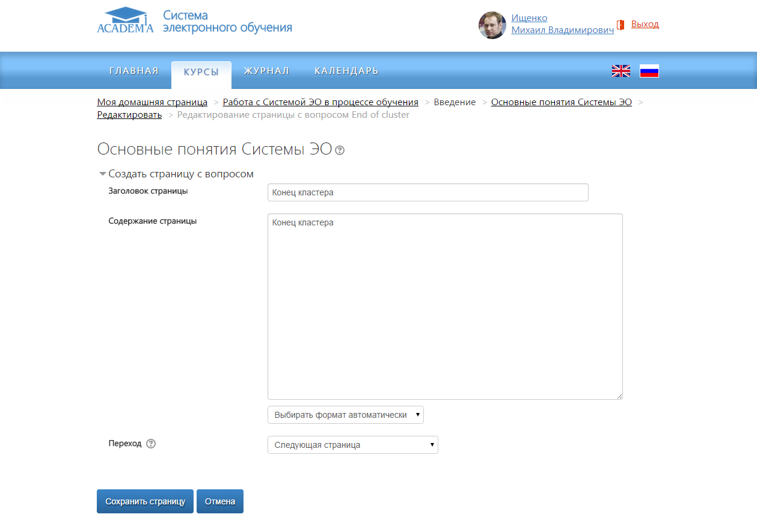The width and height of the screenshot is (757, 532).
Task: Collapse the Создать страницу с вопросом section
Action: pos(103,174)
